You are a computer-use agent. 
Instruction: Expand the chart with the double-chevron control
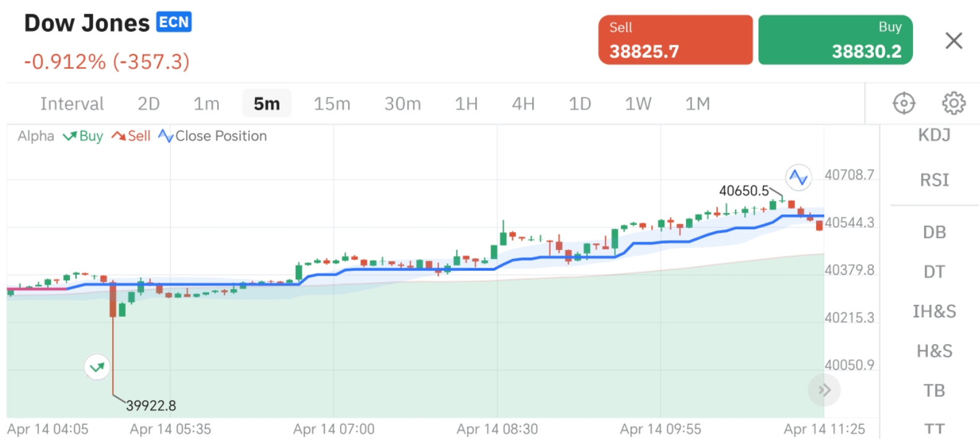pyautogui.click(x=824, y=389)
